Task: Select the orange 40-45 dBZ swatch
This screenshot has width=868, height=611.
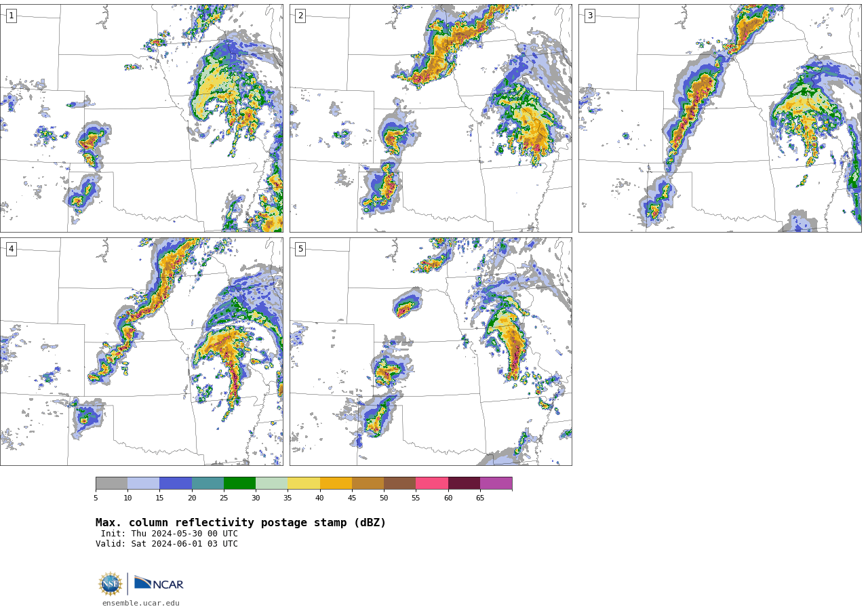Action: click(336, 484)
